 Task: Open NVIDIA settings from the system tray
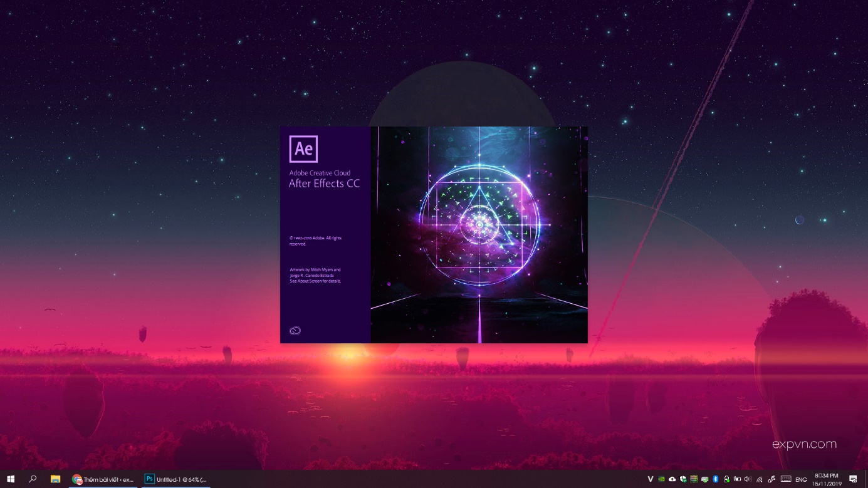[x=661, y=479]
